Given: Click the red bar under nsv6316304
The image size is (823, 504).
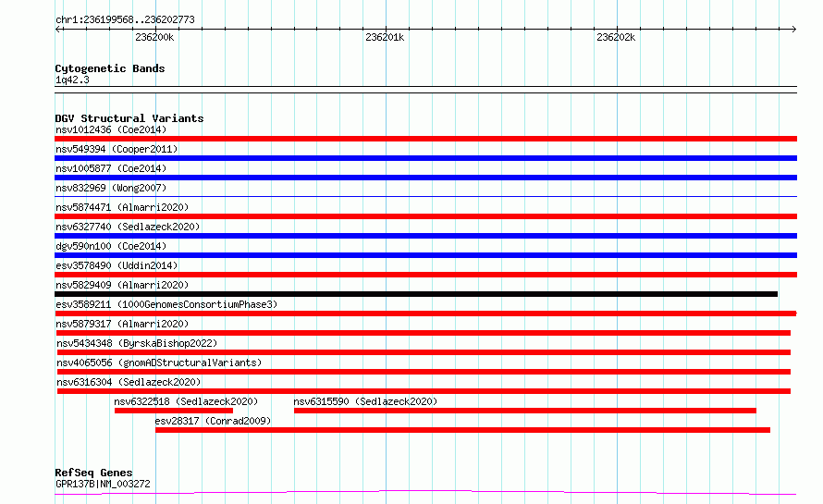Looking at the screenshot, I should pyautogui.click(x=424, y=391).
